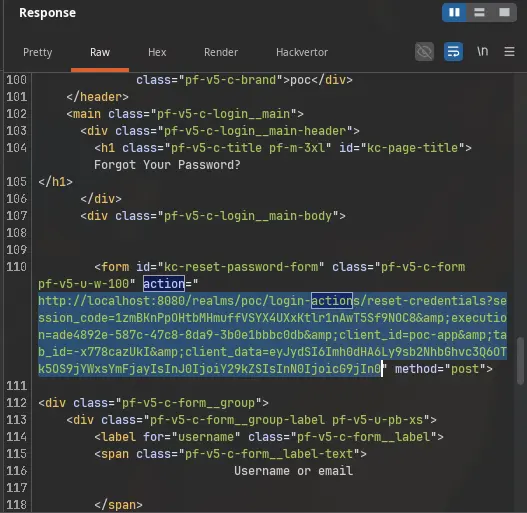
Task: Click "Username or email" text
Action: click(293, 471)
